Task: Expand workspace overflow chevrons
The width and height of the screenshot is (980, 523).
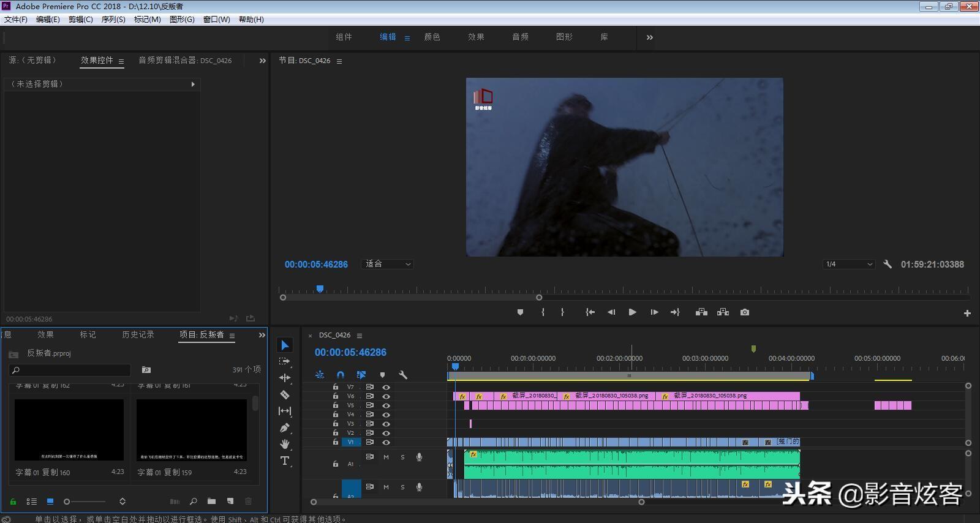Action: [649, 37]
